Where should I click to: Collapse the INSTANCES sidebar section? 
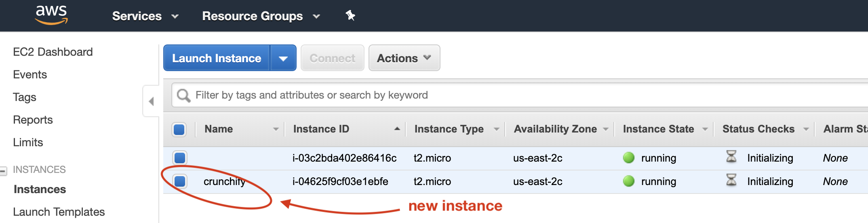(4, 171)
